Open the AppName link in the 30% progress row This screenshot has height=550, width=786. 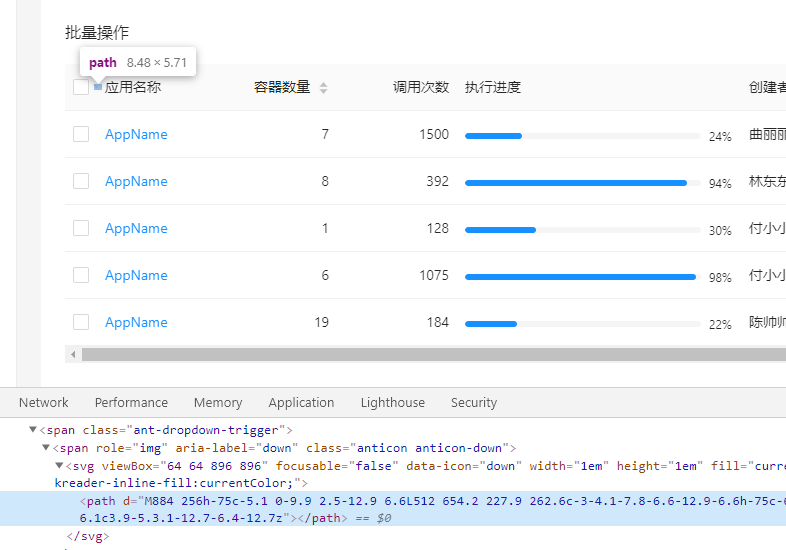coord(136,229)
